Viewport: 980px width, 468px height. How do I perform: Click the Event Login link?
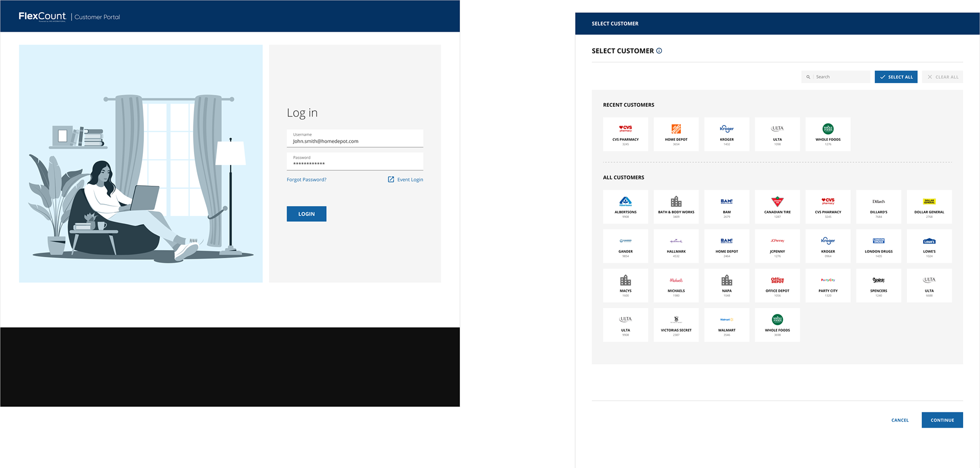point(410,180)
